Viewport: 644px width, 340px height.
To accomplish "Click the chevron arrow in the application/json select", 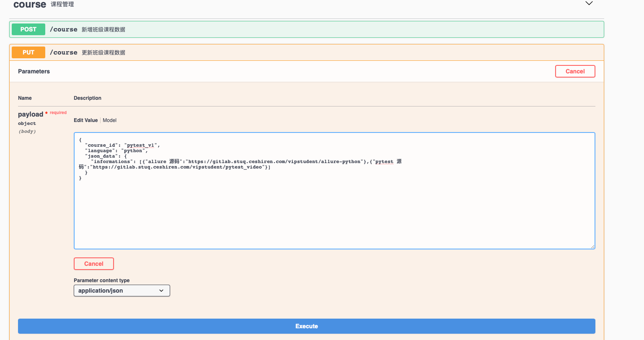I will 161,291.
